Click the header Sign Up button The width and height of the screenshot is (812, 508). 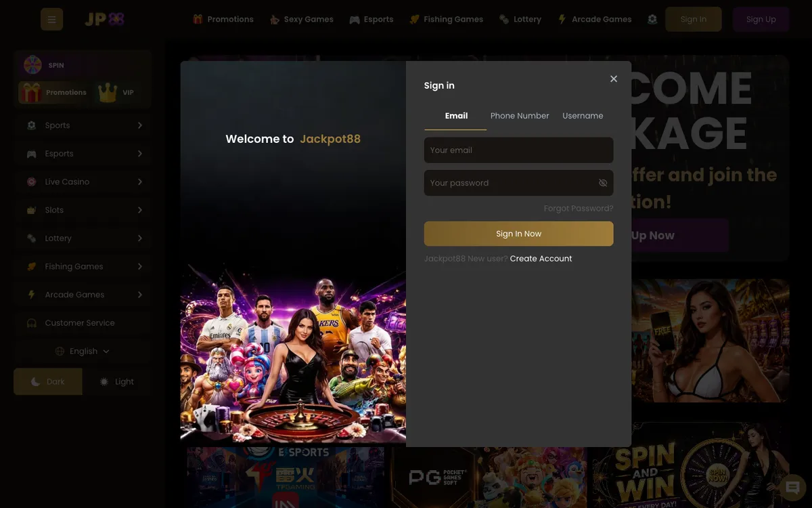[761, 20]
